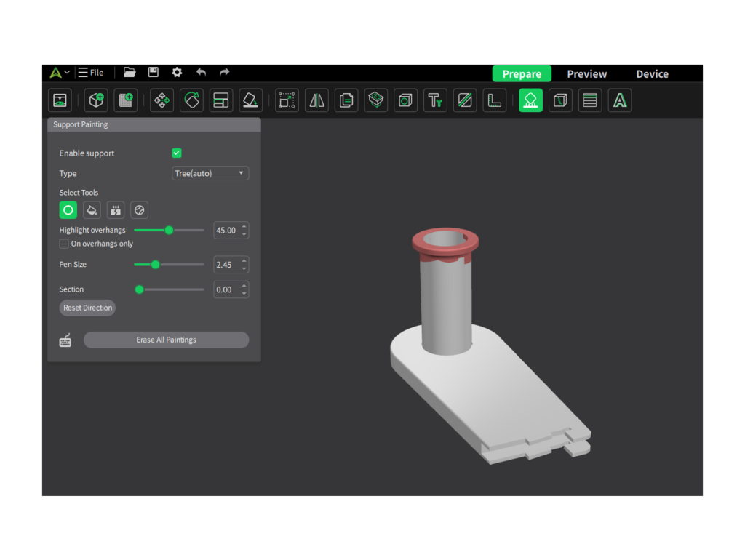
Task: Click the 'Section' label
Action: (71, 289)
